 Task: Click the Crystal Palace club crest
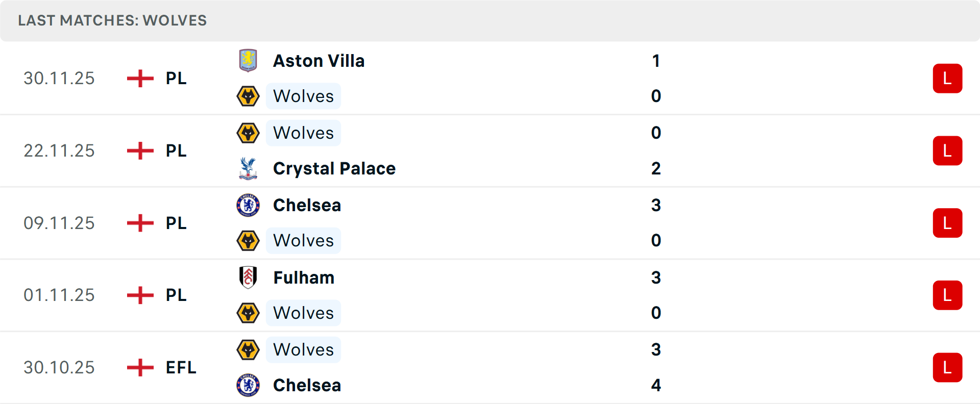(248, 168)
